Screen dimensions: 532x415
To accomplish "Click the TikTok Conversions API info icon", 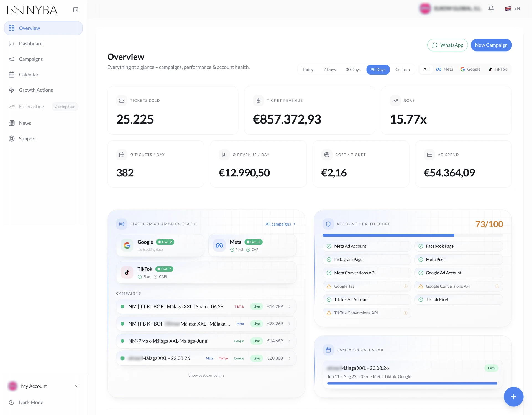I will click(405, 313).
